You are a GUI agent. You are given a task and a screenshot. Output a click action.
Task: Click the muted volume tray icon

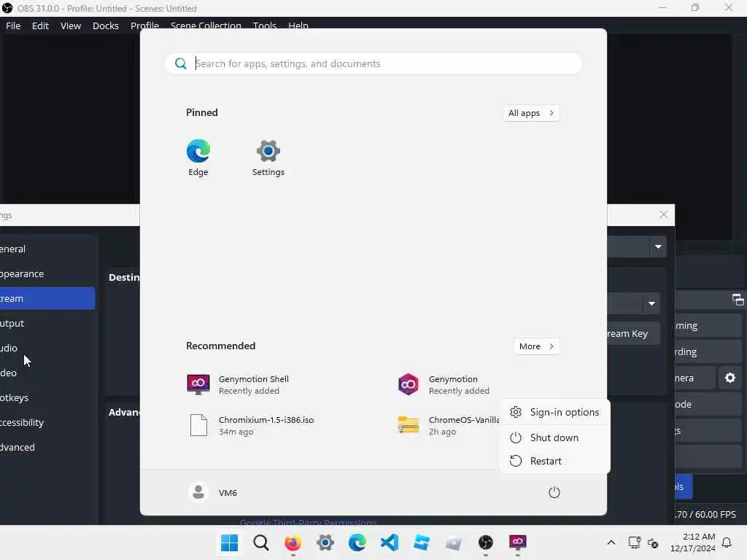click(x=653, y=542)
